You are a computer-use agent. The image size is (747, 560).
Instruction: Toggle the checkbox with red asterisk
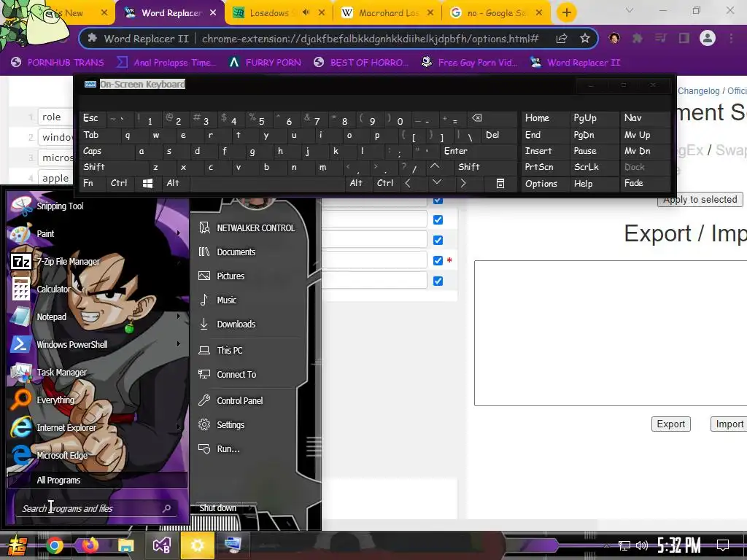click(x=438, y=260)
